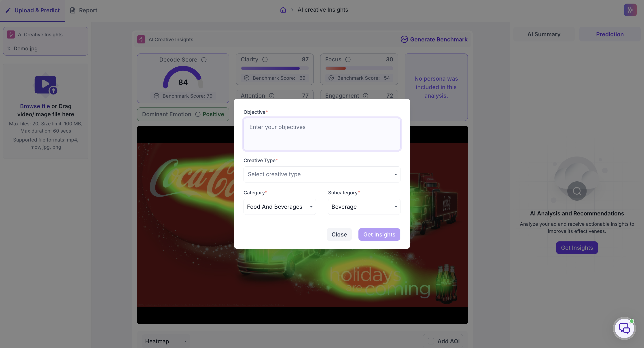Screen dimensions: 644x348
Task: Click the Engagement info icon
Action: pyautogui.click(x=366, y=96)
